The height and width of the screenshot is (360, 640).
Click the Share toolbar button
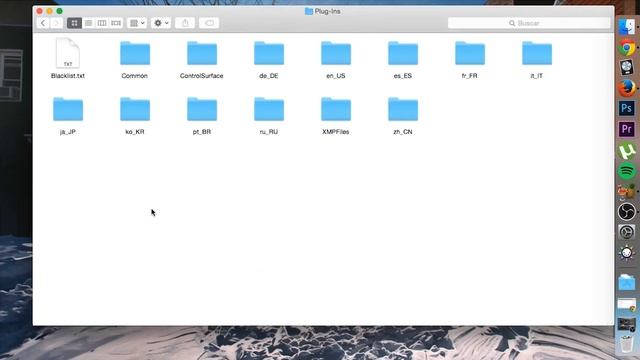click(x=185, y=23)
